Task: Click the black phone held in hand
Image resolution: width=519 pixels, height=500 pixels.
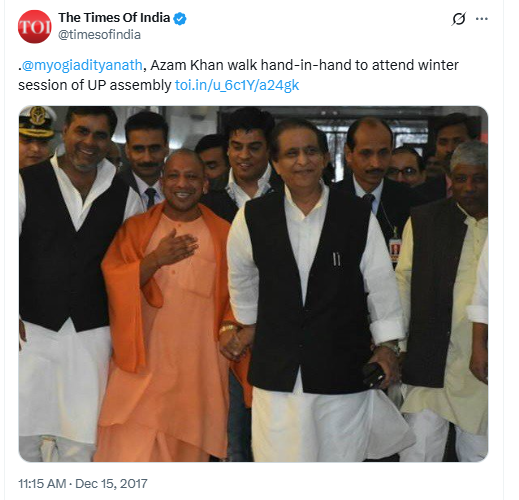Action: pyautogui.click(x=374, y=374)
